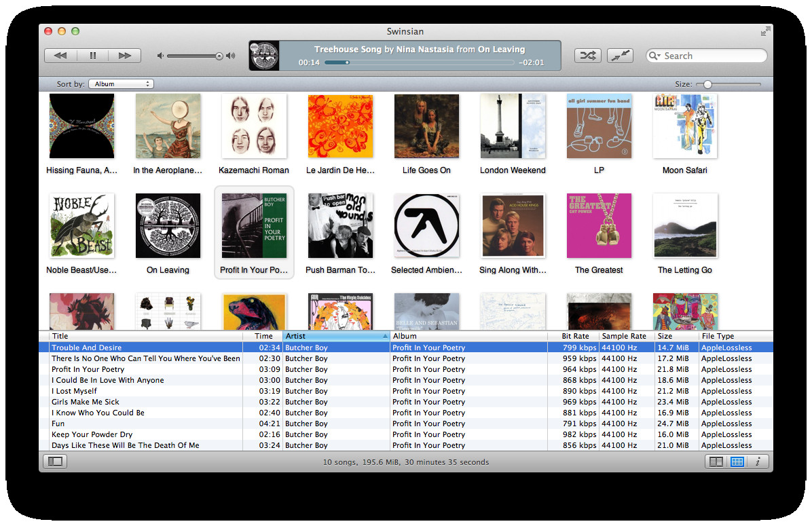
Task: Select the Profit In Your Poetry album cover
Action: [254, 226]
